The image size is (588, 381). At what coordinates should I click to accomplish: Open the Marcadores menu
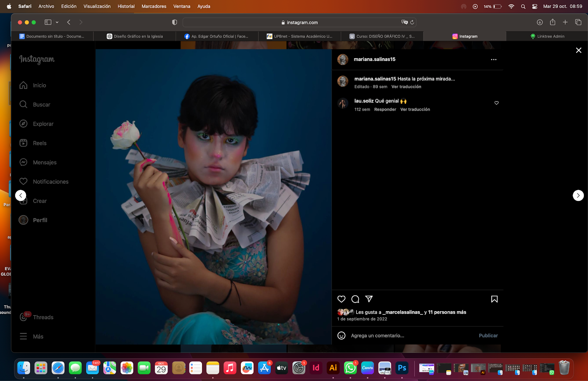pyautogui.click(x=154, y=6)
